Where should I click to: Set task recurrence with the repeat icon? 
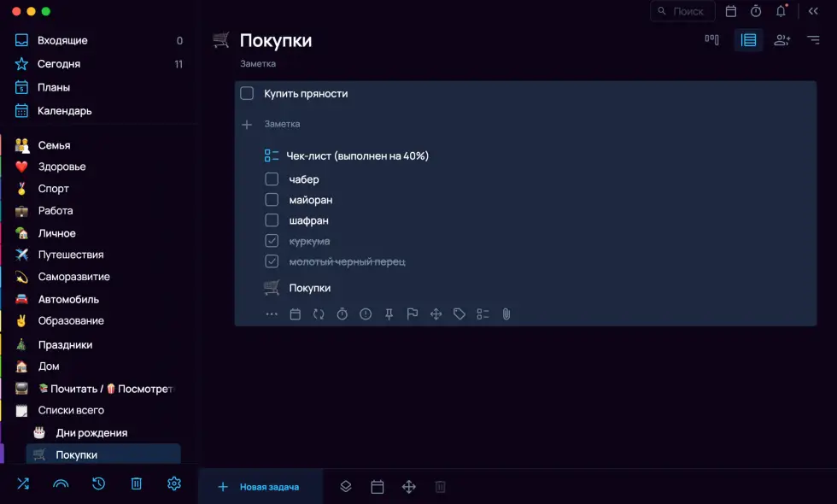pyautogui.click(x=318, y=314)
